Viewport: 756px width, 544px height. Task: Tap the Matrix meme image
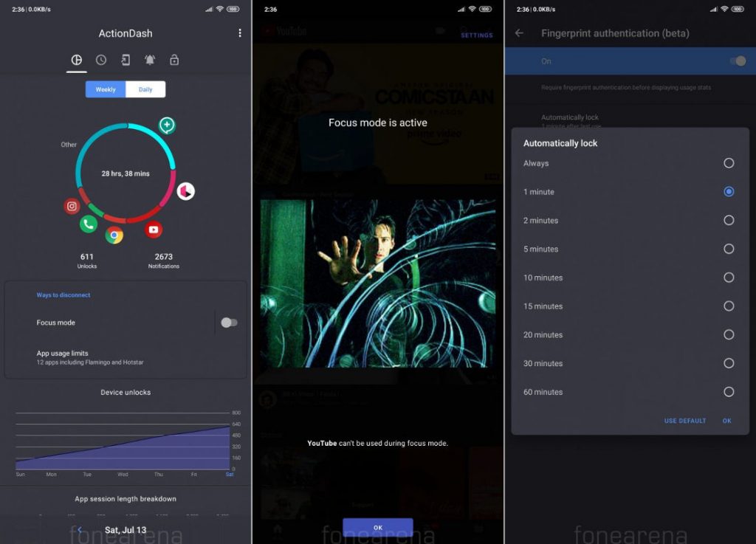click(x=377, y=283)
